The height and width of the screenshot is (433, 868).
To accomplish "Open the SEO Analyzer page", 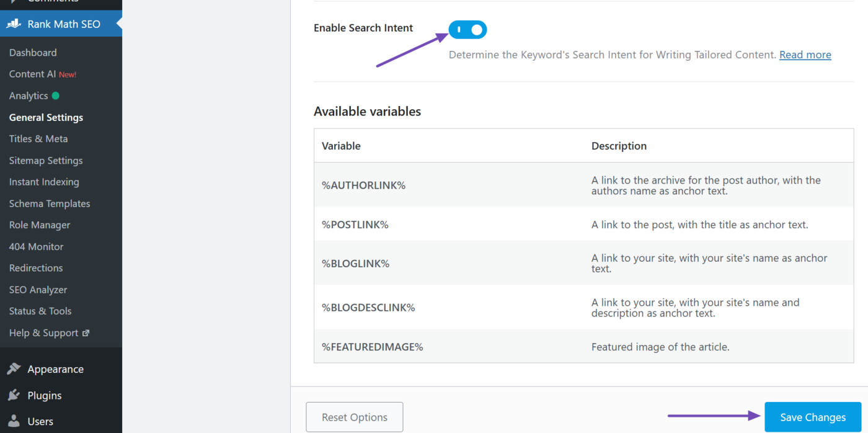I will (x=38, y=290).
